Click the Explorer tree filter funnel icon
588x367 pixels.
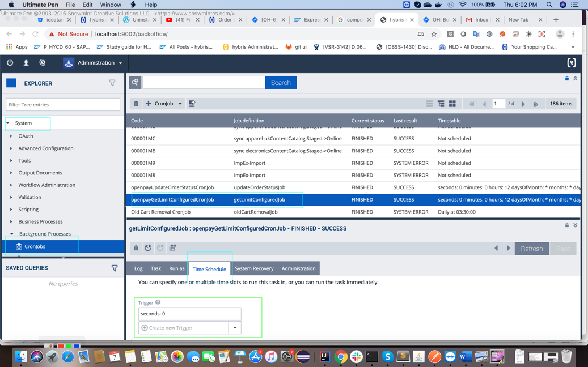[112, 83]
